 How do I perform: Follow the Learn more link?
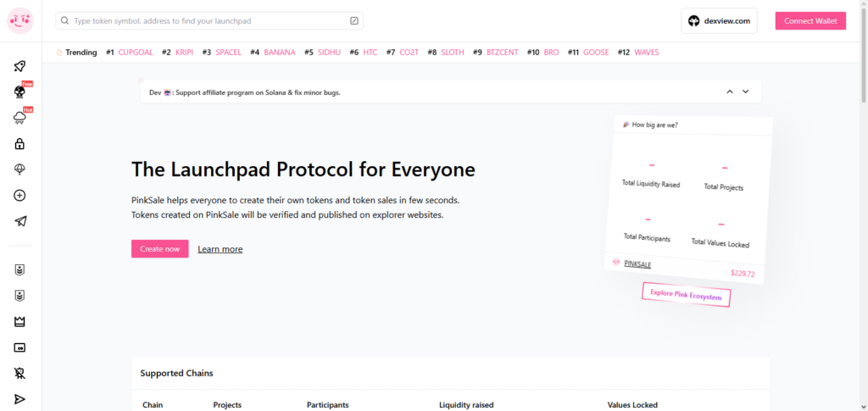(x=220, y=249)
